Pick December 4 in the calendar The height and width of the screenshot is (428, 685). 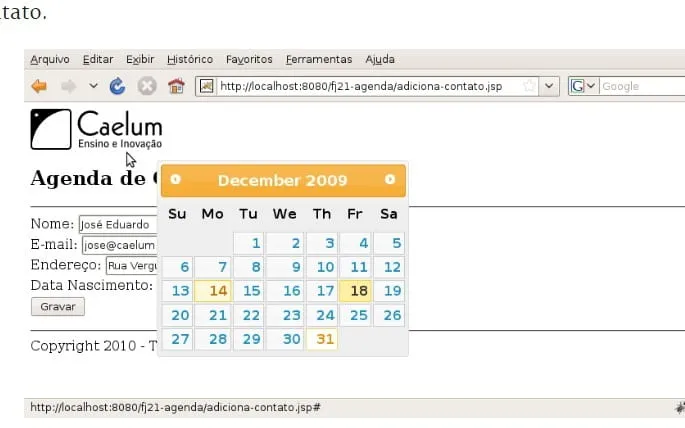pyautogui.click(x=356, y=243)
